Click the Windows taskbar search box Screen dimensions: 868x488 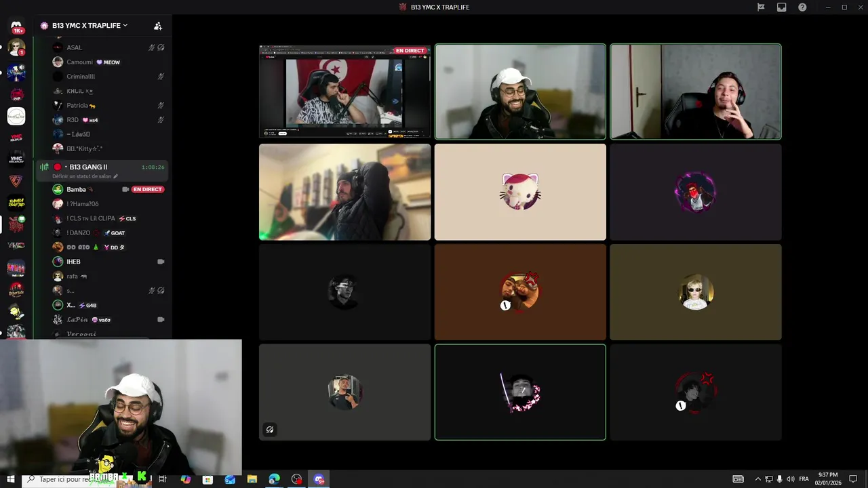tap(88, 479)
